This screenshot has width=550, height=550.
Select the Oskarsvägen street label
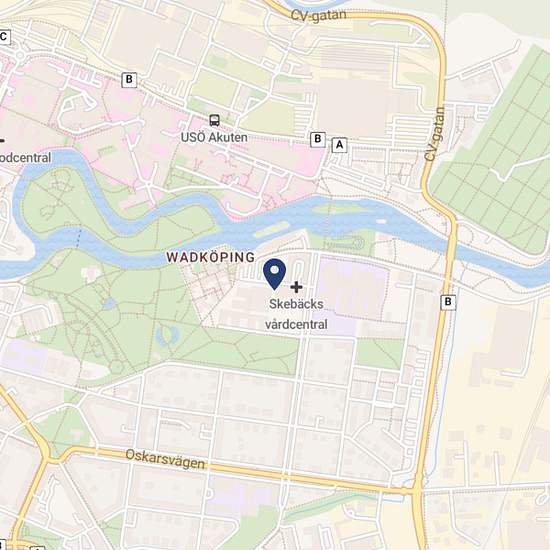click(x=165, y=459)
